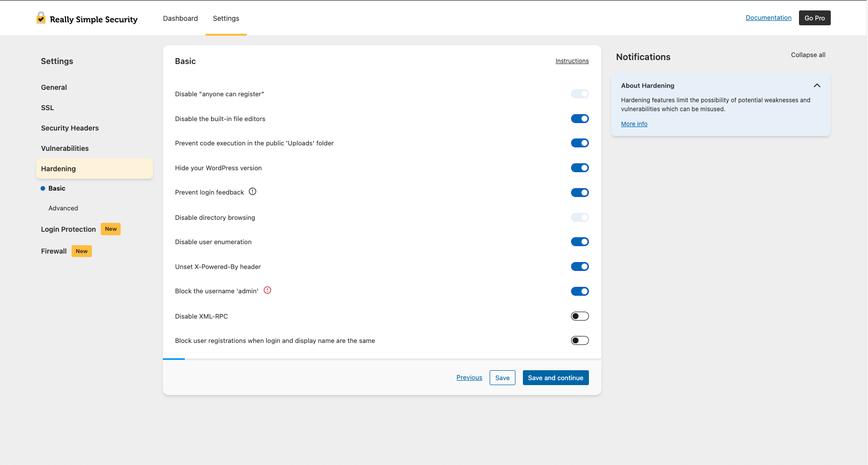Click the New badge next to Login Protection
Image resolution: width=868 pixels, height=465 pixels.
click(111, 229)
